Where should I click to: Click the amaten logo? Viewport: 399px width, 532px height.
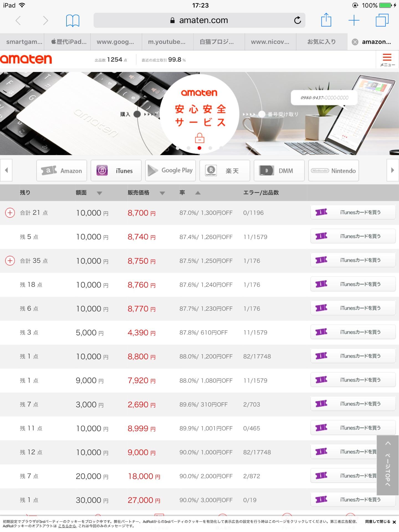26,59
